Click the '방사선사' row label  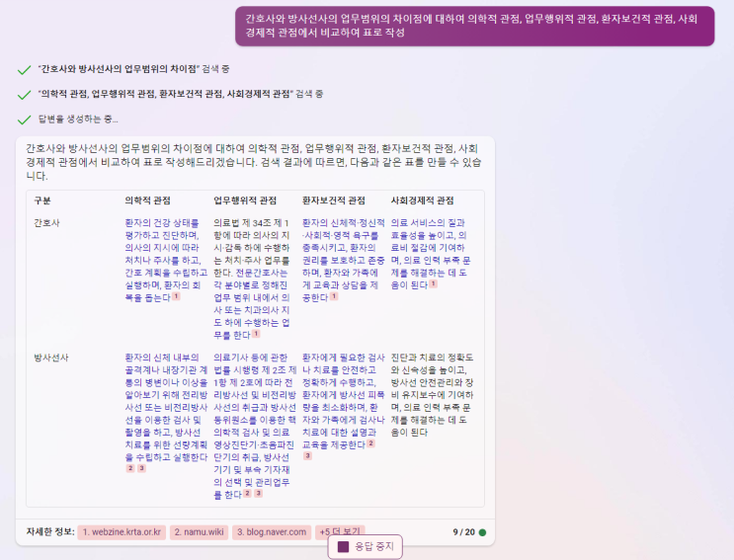pyautogui.click(x=51, y=358)
